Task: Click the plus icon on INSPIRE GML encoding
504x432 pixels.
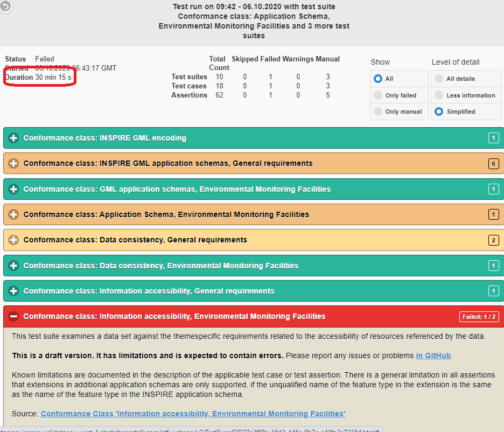Action: (13, 138)
